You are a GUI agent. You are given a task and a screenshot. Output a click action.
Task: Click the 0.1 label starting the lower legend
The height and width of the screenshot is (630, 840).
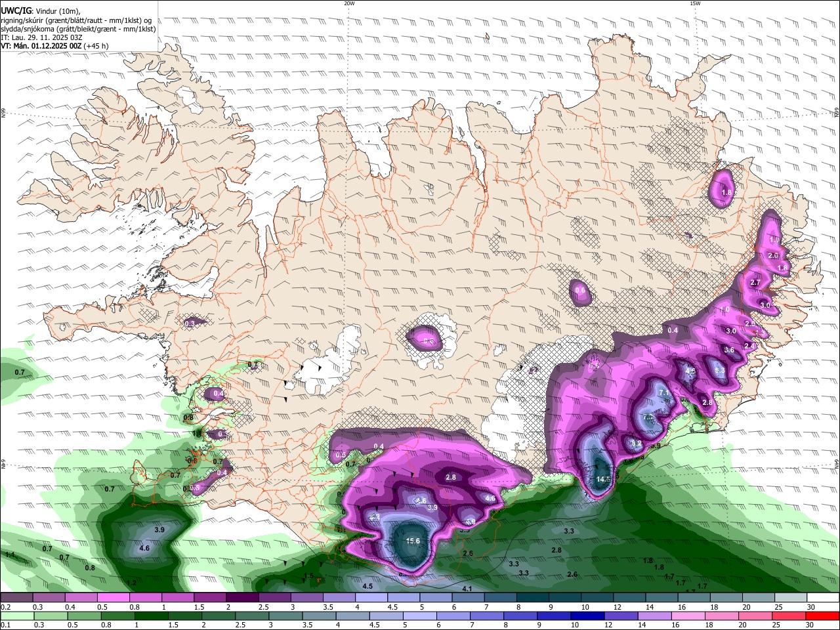point(5,625)
